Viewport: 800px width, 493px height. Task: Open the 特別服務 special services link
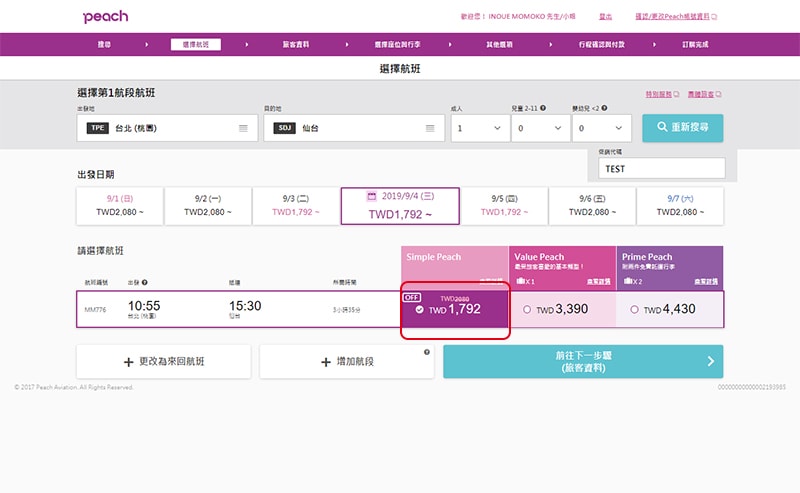click(x=662, y=94)
